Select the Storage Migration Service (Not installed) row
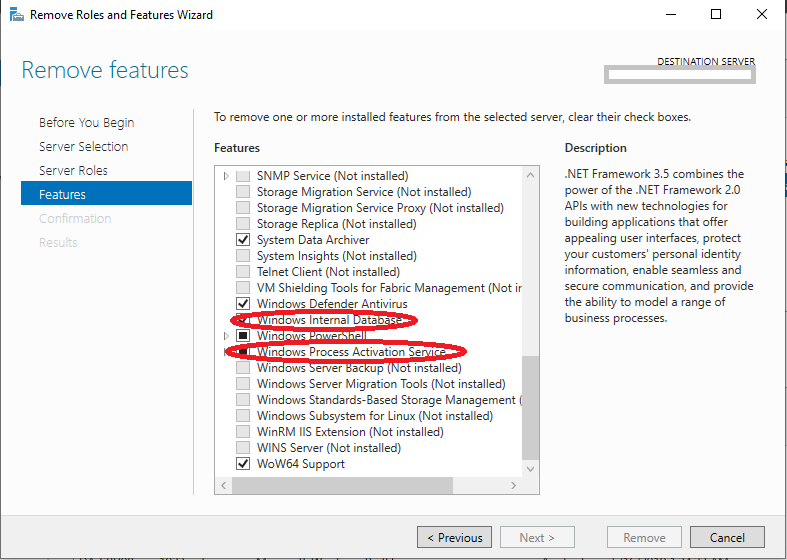 tap(364, 192)
